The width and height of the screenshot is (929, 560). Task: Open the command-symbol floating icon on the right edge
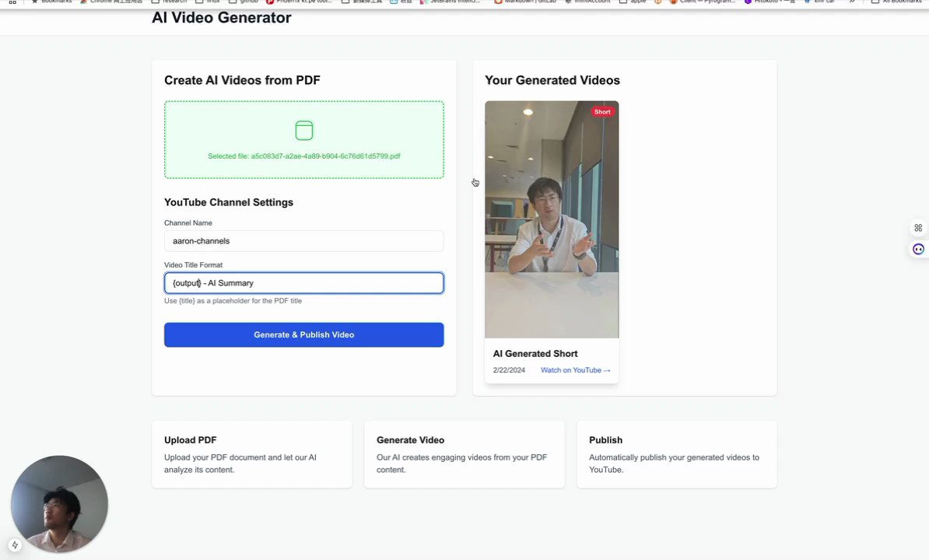coord(918,228)
